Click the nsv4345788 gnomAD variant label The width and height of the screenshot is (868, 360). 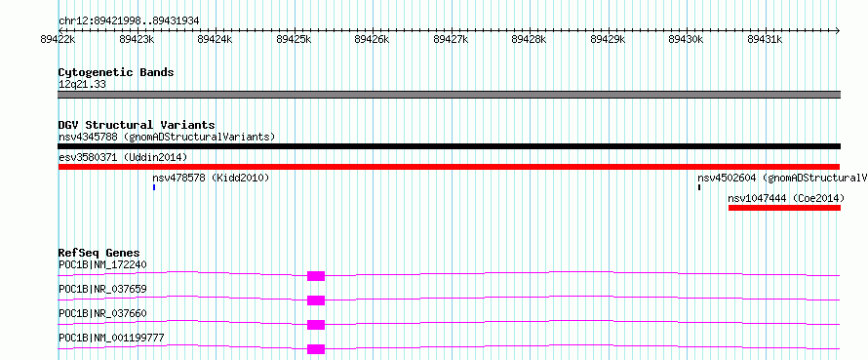pyautogui.click(x=167, y=137)
